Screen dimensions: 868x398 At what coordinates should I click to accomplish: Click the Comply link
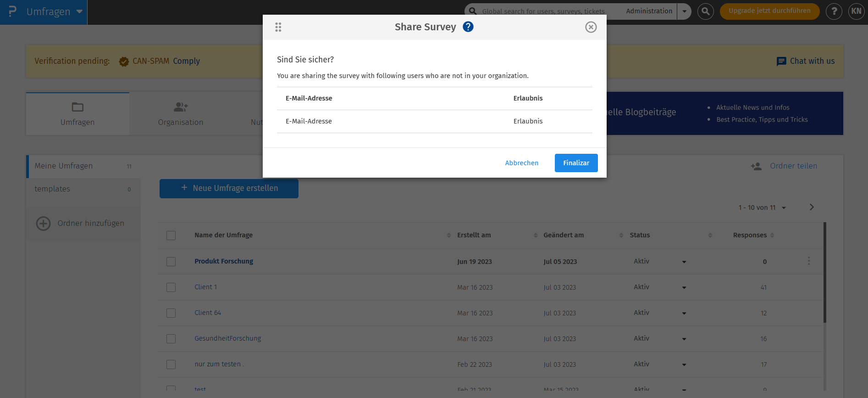186,61
